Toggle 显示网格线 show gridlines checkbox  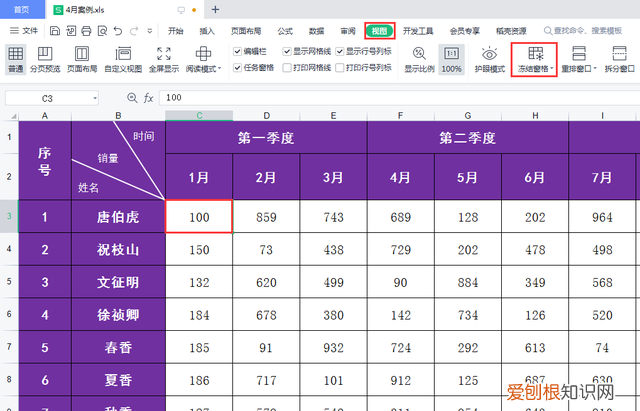tap(287, 51)
